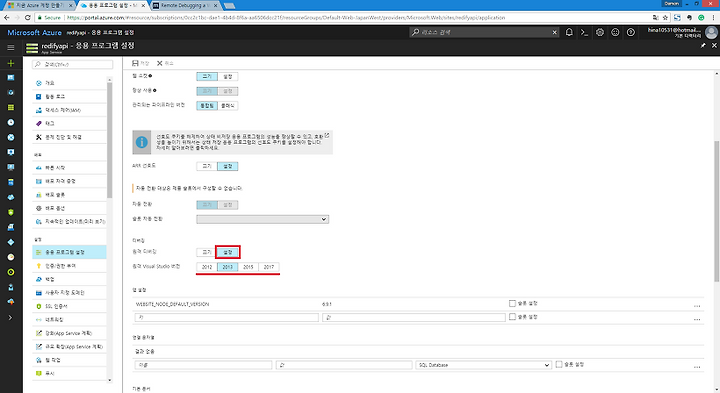Set Web sockets toggle to Off
The width and height of the screenshot is (720, 393).
pos(207,77)
